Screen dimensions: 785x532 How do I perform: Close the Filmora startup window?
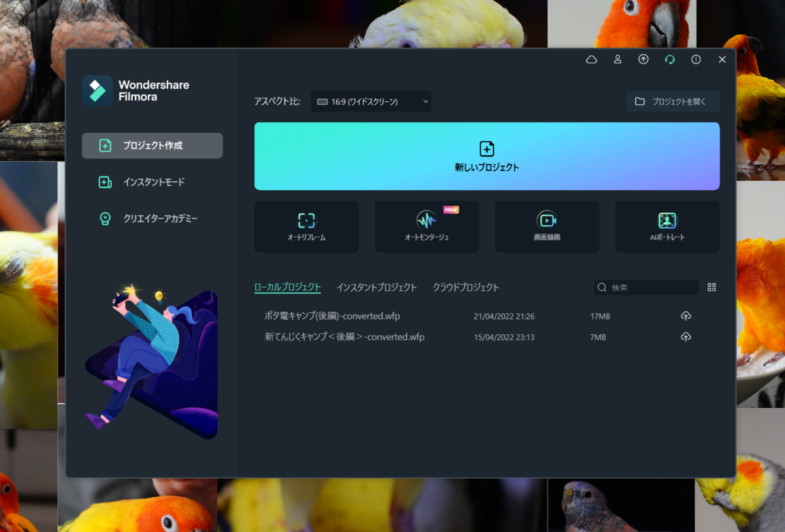coord(722,59)
